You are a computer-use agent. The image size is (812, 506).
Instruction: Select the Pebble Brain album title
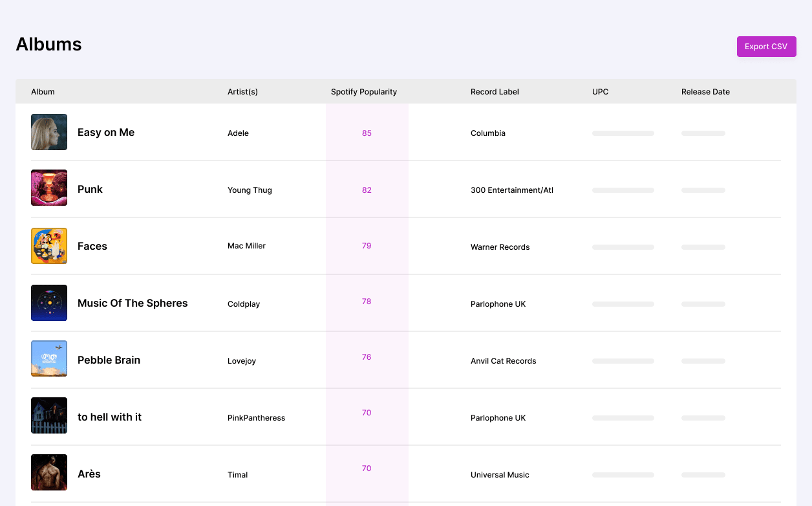(x=109, y=360)
